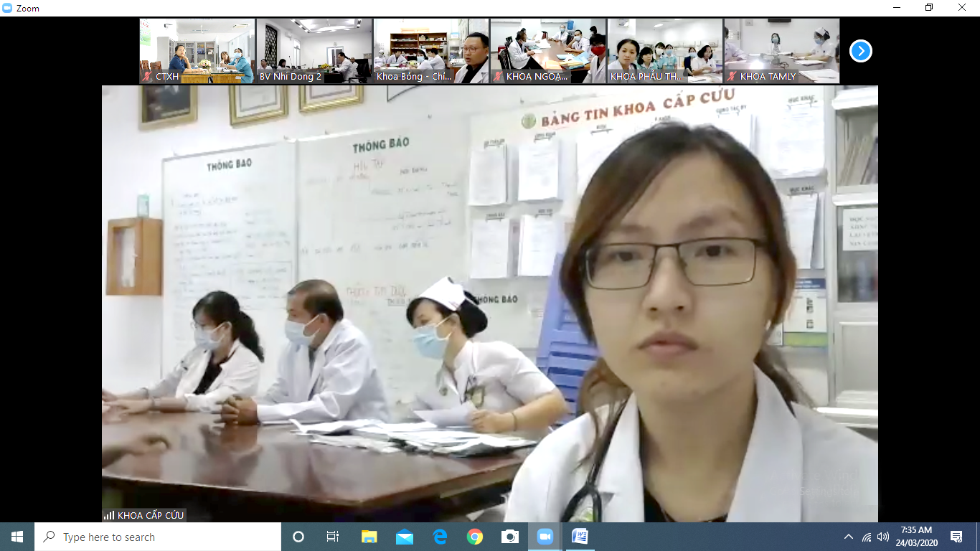Click the main speaker video area
This screenshot has width=980, height=551.
(490, 303)
